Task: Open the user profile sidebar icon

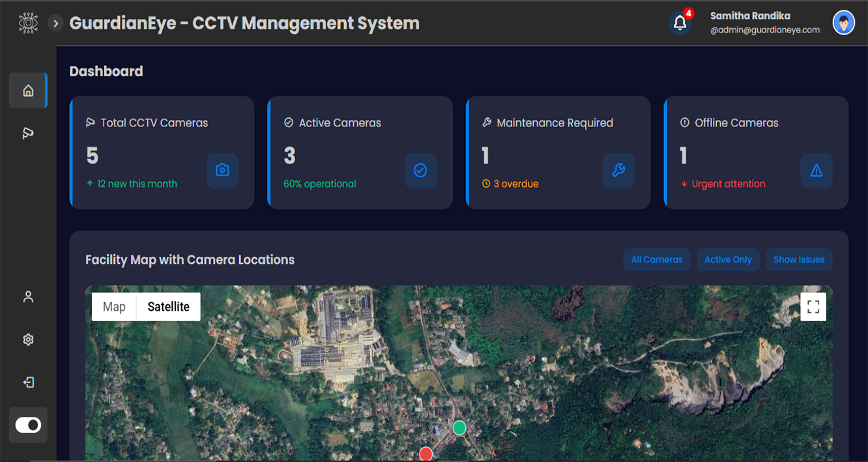Action: (x=28, y=296)
